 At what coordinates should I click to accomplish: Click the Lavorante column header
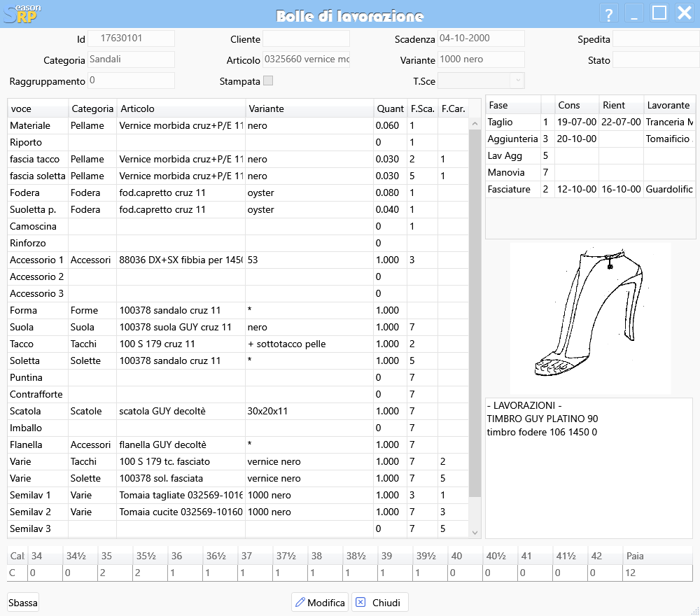click(x=669, y=105)
